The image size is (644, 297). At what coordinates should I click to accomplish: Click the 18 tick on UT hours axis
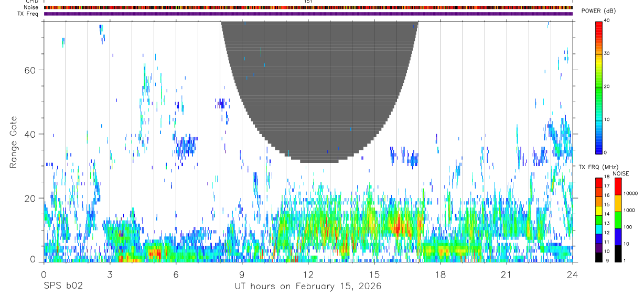point(440,274)
